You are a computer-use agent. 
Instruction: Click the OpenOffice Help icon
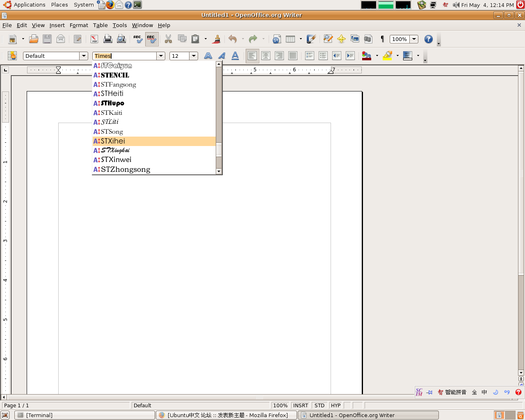(x=429, y=39)
